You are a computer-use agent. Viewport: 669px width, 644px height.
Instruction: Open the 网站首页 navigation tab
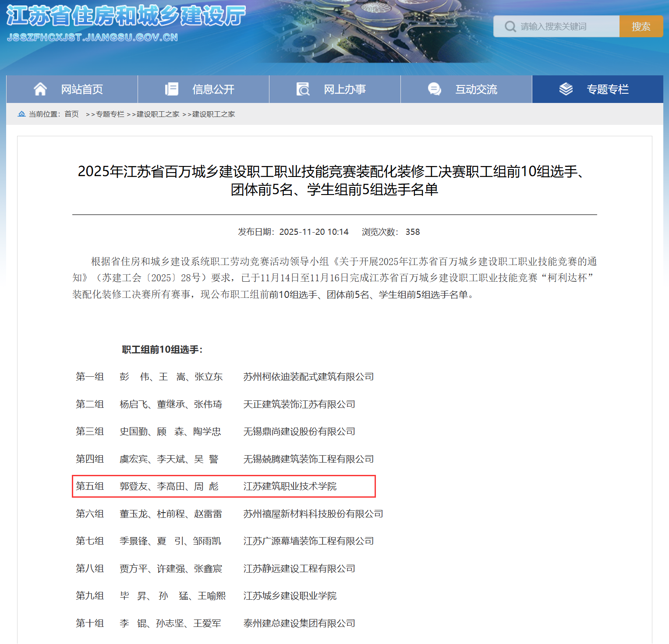(81, 89)
